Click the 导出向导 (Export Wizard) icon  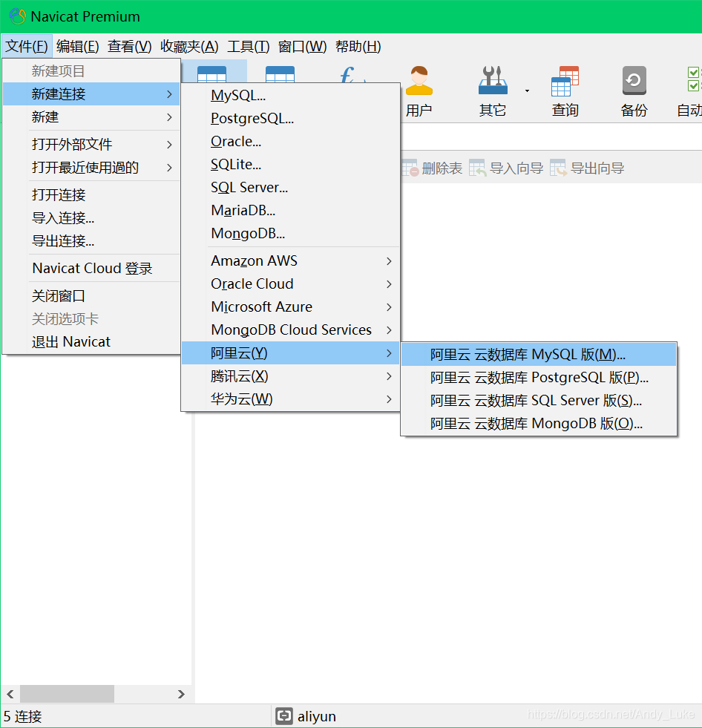click(x=559, y=168)
